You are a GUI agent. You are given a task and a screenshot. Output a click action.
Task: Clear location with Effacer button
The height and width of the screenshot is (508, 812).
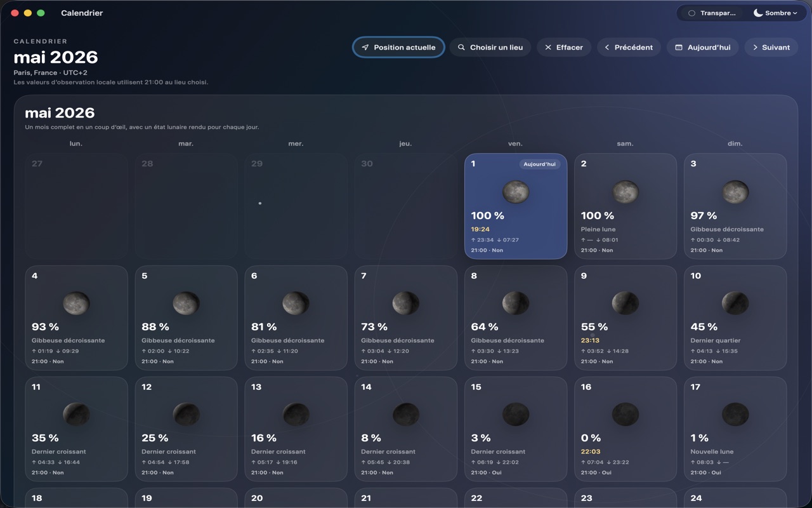point(564,48)
